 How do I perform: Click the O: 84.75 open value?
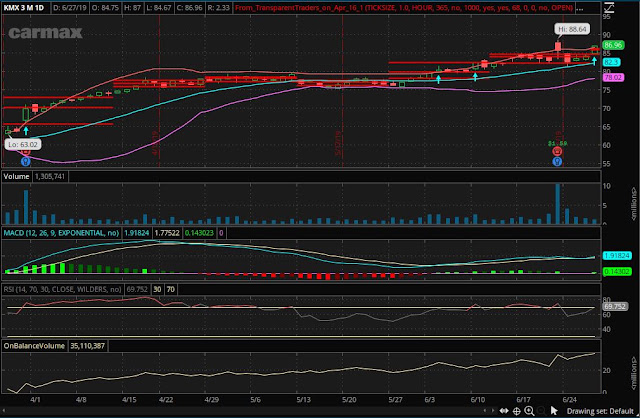105,8
